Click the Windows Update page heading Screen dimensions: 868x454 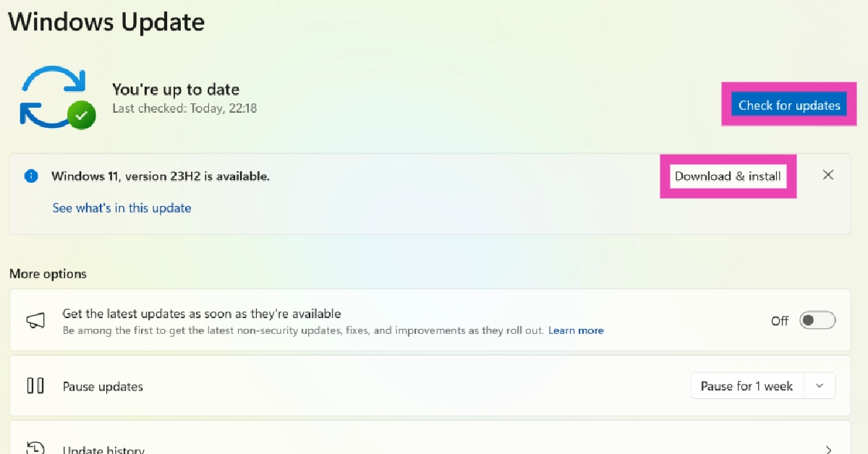pyautogui.click(x=106, y=22)
